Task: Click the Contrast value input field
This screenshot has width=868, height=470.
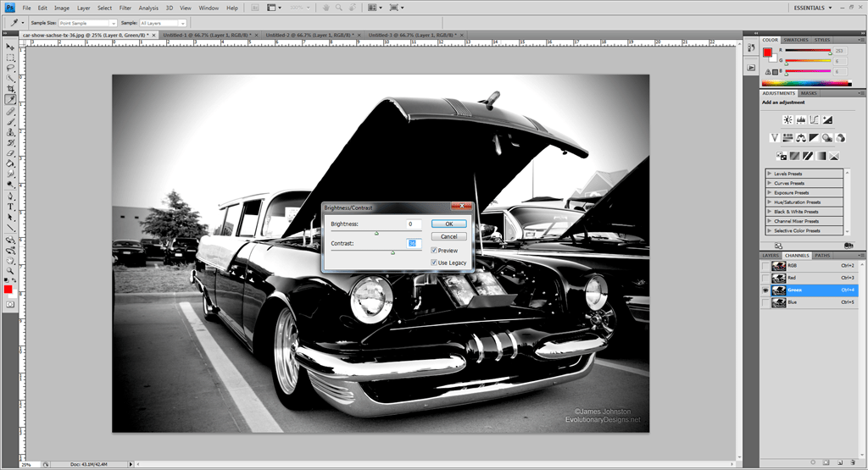Action: [x=413, y=243]
